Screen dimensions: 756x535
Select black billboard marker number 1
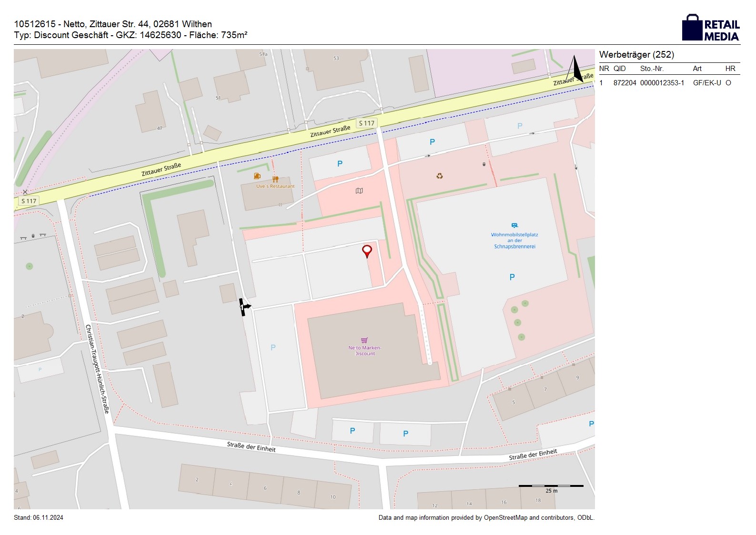[244, 307]
